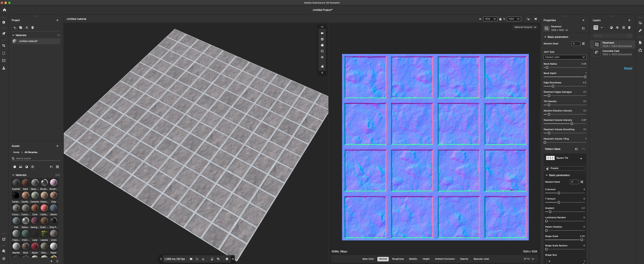Open the Joint Type dropdown
Viewport: 644px width, 264px height.
click(564, 57)
